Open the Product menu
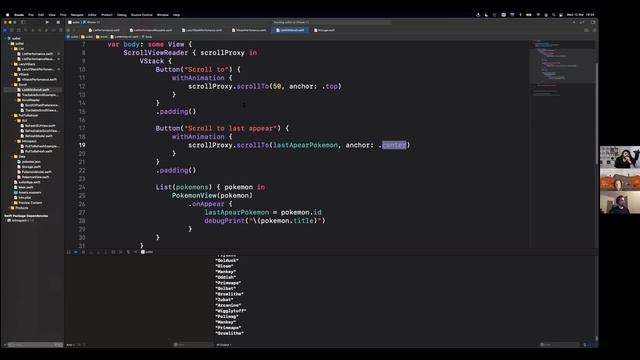Viewport: 640px width, 360px height. pos(107,15)
